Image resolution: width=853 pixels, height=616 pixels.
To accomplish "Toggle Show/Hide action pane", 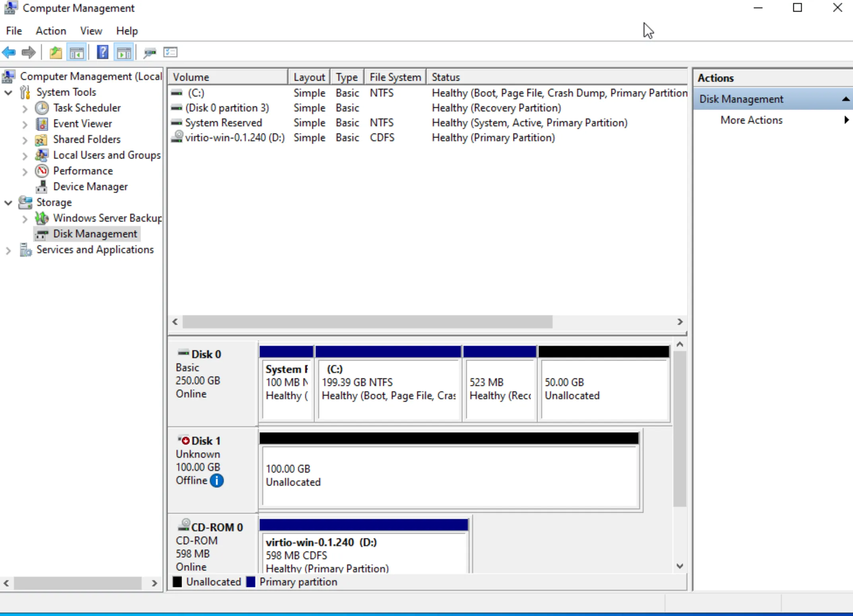I will (x=123, y=52).
